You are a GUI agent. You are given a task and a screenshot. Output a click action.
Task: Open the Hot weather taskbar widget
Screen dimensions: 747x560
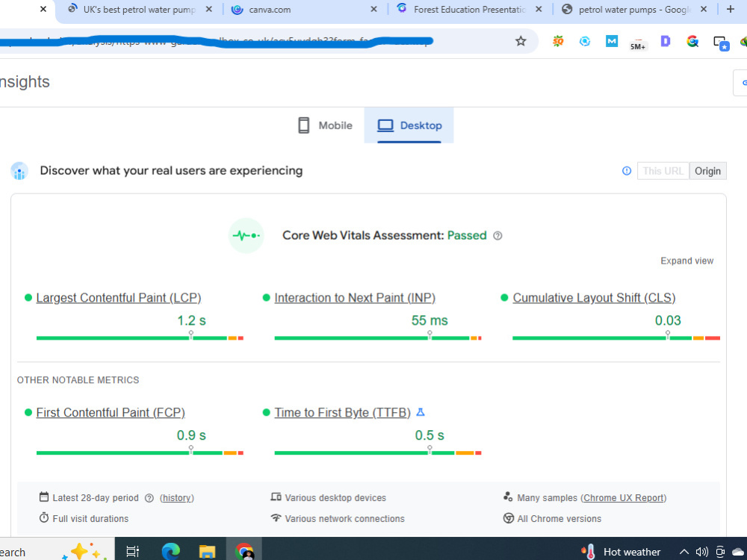click(x=621, y=552)
